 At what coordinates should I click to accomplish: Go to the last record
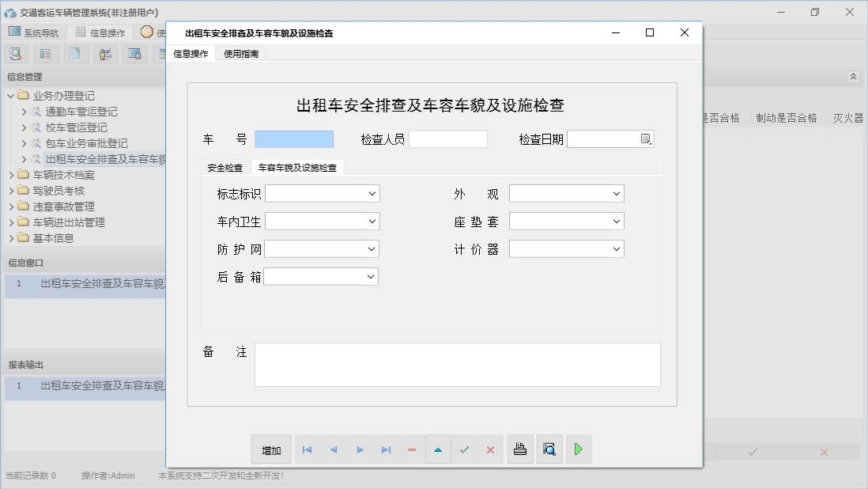coord(386,449)
